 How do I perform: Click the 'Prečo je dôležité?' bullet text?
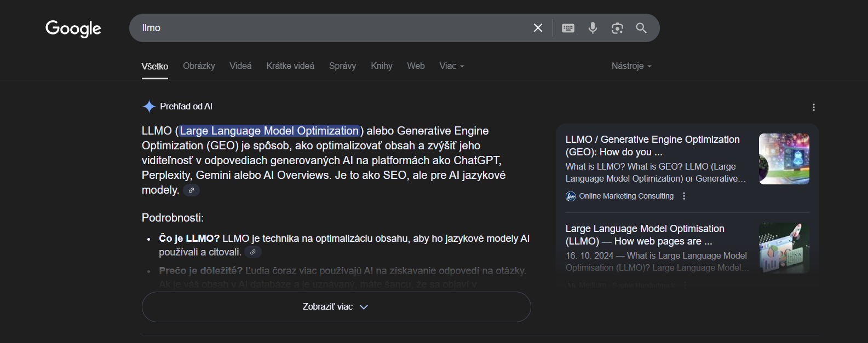[201, 271]
